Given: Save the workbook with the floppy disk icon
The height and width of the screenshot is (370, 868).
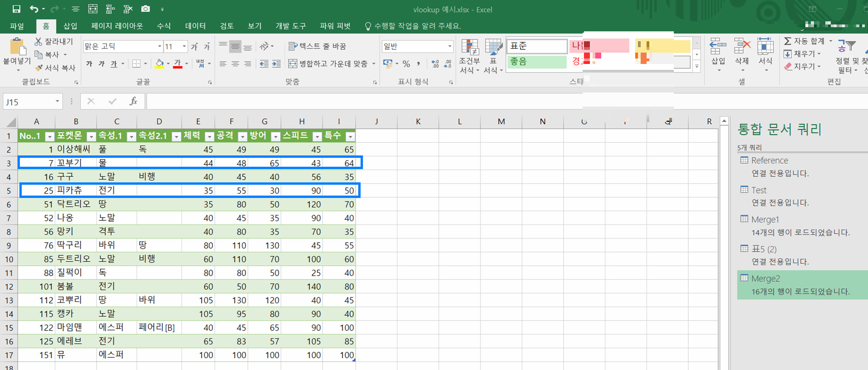Looking at the screenshot, I should coord(16,9).
